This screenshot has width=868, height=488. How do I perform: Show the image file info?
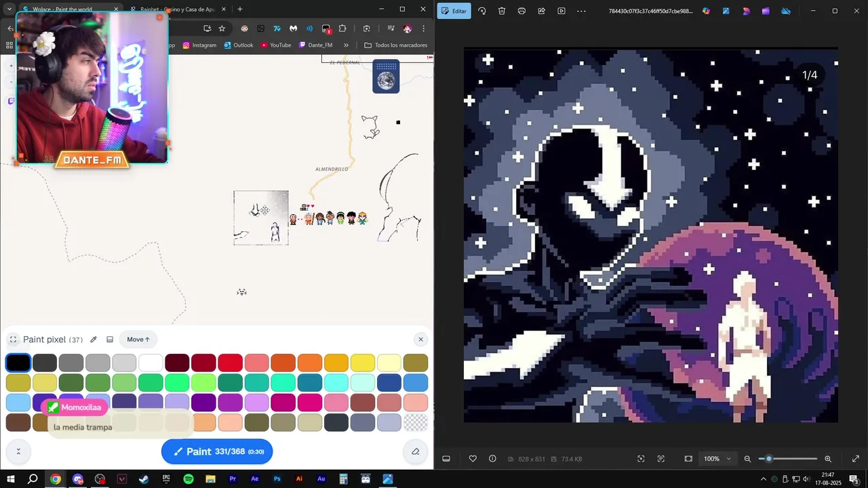coord(492,459)
